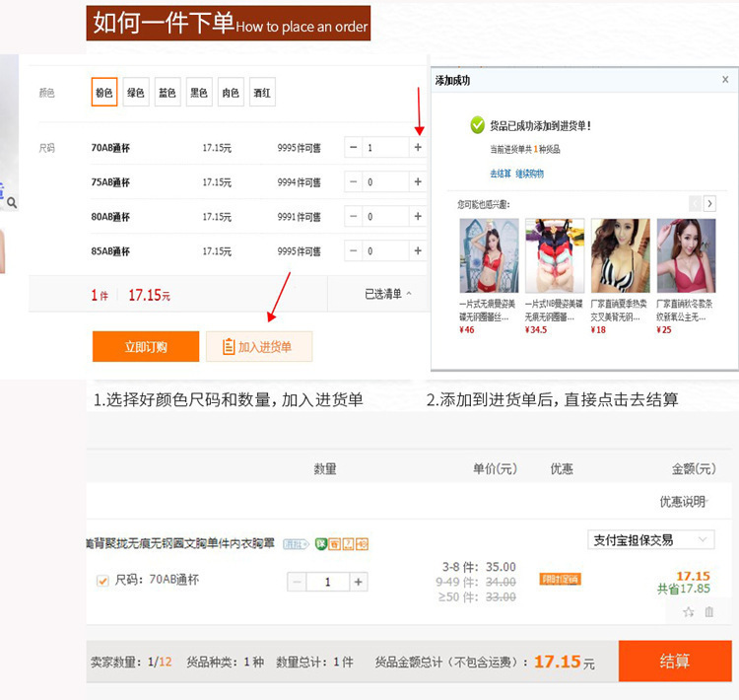Click the 9995件可售 stock for 70AB通杯
This screenshot has width=739, height=700.
(299, 148)
